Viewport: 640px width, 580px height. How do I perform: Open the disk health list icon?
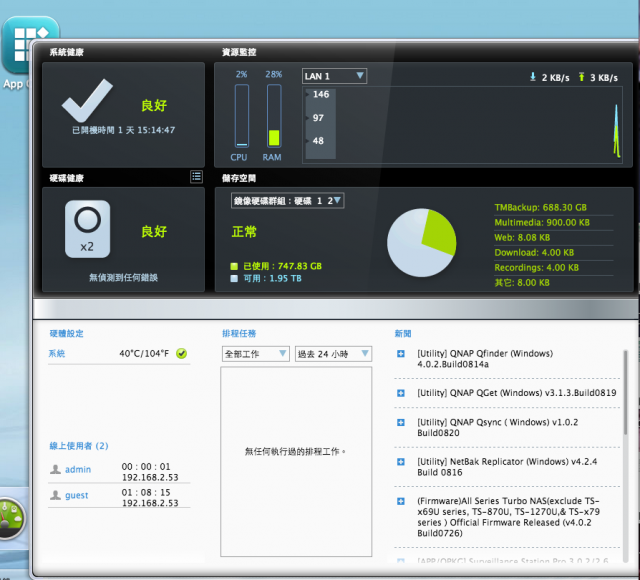pyautogui.click(x=196, y=177)
